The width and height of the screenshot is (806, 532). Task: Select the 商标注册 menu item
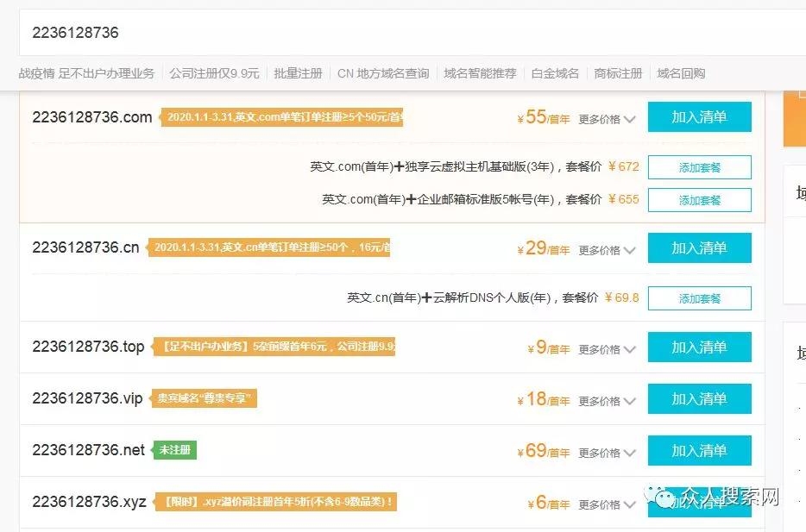pyautogui.click(x=615, y=73)
